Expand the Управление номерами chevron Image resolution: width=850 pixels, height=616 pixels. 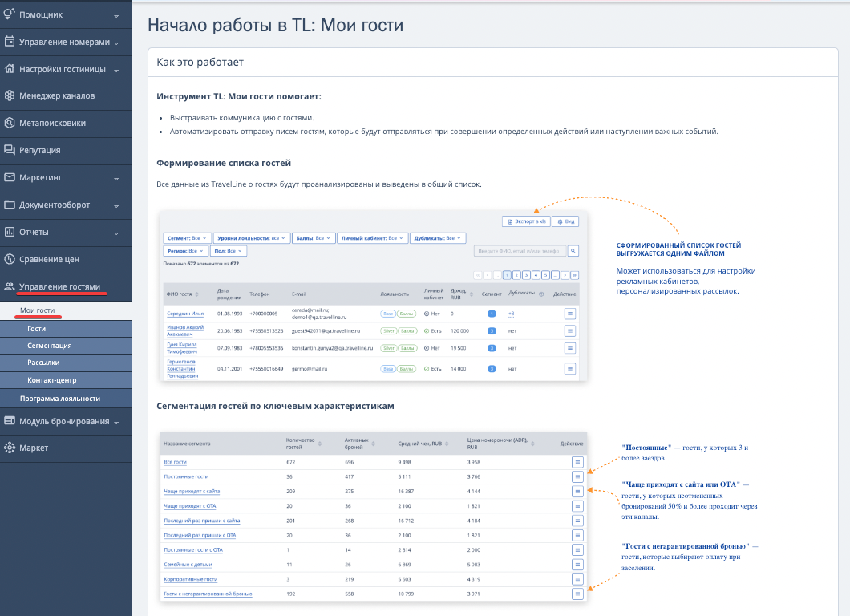pyautogui.click(x=116, y=43)
